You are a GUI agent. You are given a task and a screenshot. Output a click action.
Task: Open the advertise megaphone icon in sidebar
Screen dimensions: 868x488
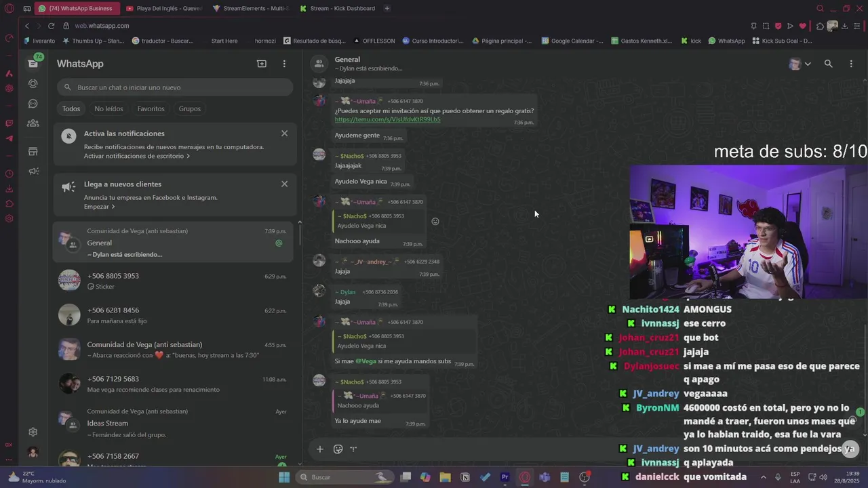point(33,171)
